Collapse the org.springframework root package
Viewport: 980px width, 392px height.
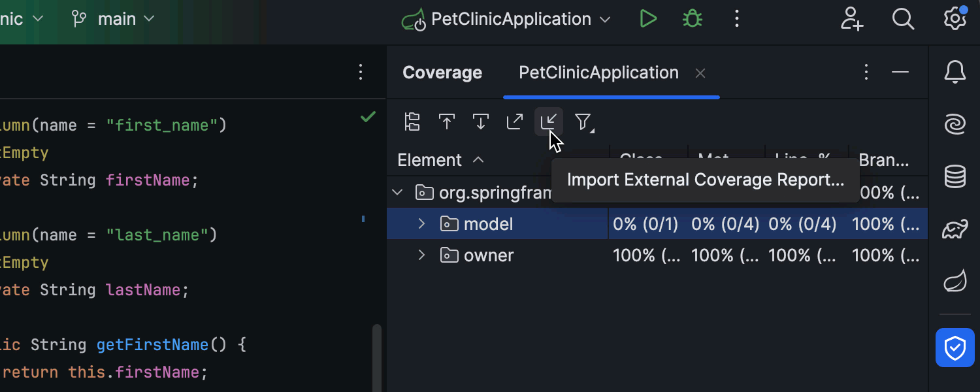(397, 193)
